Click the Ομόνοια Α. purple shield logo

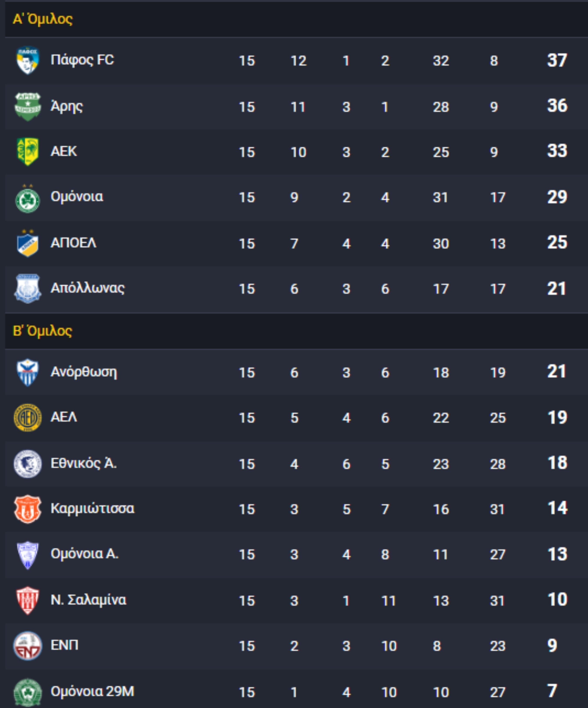pos(28,555)
